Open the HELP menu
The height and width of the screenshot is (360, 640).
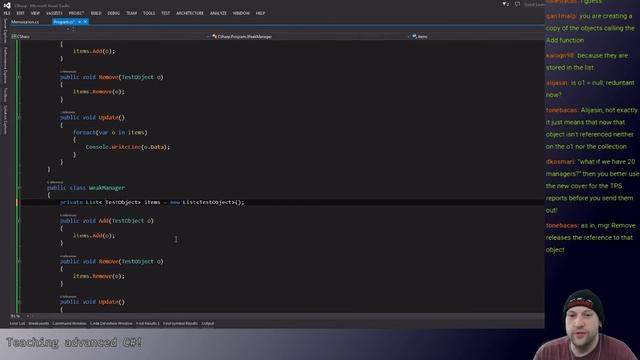point(260,13)
